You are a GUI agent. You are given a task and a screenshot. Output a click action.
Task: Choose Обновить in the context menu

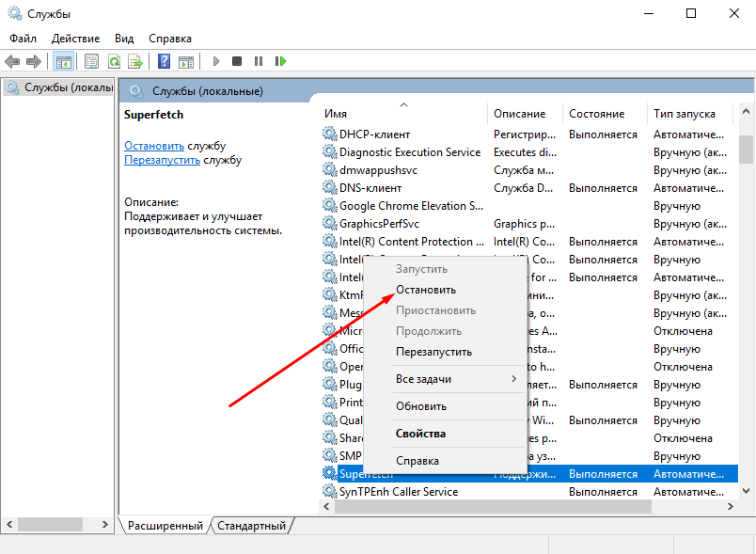(444, 406)
